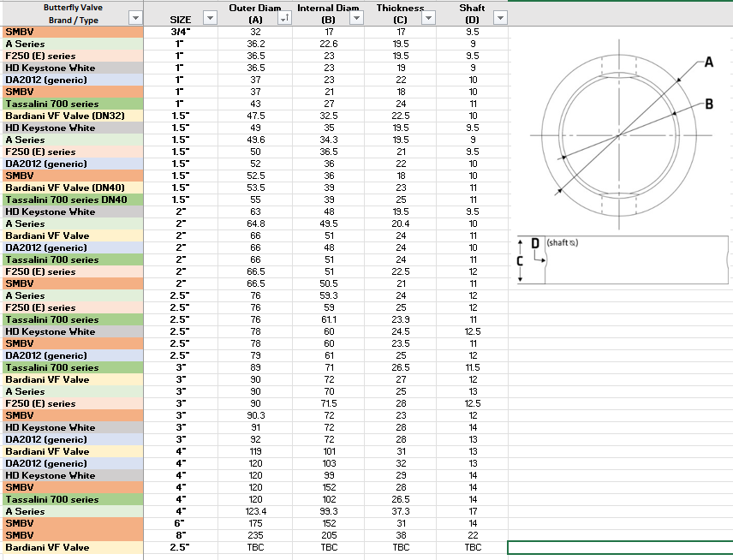Select the SIZE header cell
733x560 pixels.
coord(181,13)
